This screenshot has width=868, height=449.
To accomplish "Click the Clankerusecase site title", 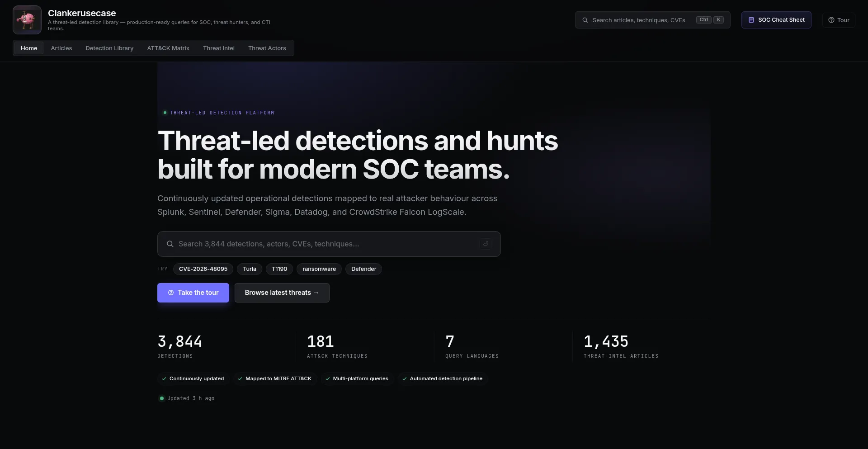I will coord(82,13).
